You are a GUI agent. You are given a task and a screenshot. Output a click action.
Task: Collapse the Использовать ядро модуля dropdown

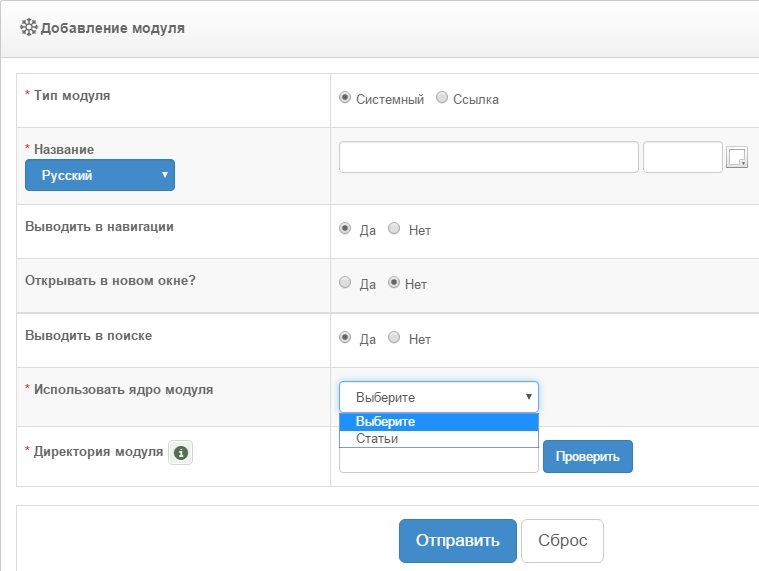[438, 397]
